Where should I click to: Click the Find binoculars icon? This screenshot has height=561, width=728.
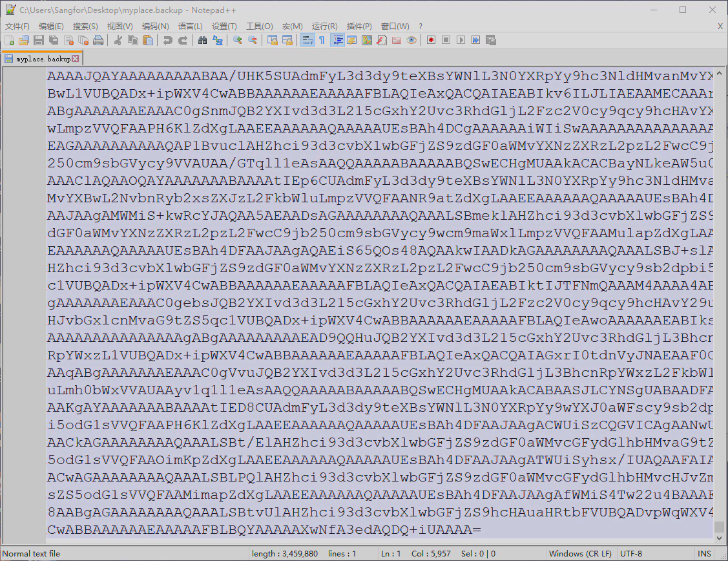click(202, 40)
